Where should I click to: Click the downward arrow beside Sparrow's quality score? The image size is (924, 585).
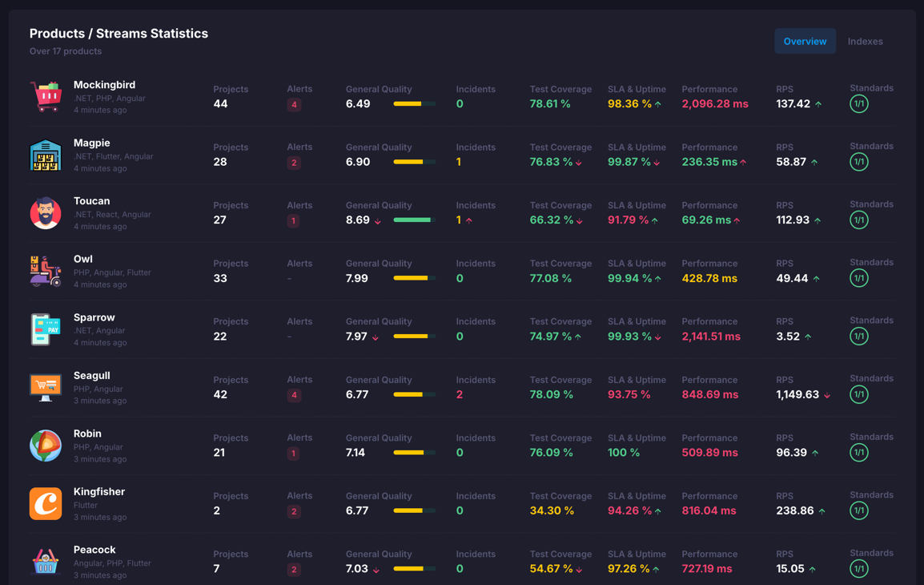tap(373, 338)
